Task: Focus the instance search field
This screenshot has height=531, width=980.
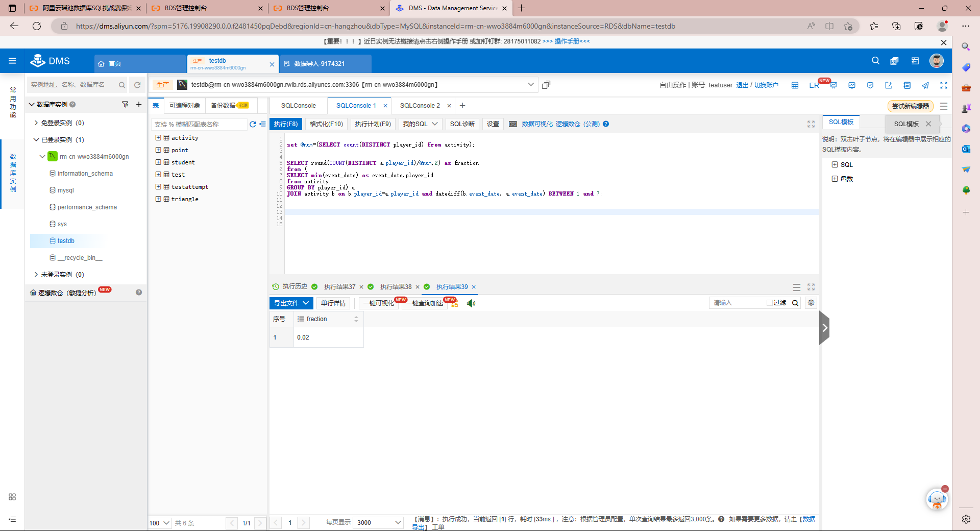Action: (72, 85)
